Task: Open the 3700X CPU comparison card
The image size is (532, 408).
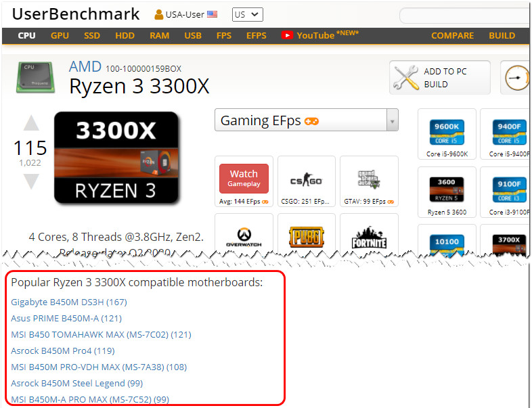Action: (506, 240)
